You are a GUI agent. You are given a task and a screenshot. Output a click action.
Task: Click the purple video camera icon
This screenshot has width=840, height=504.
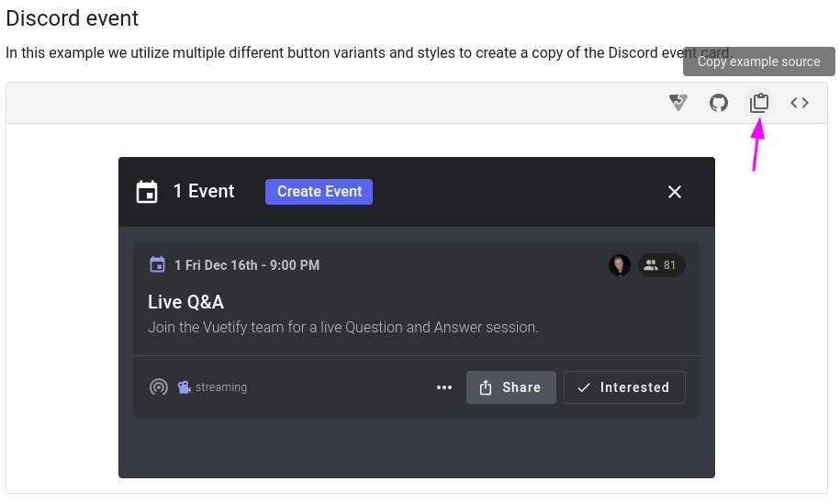click(x=185, y=386)
